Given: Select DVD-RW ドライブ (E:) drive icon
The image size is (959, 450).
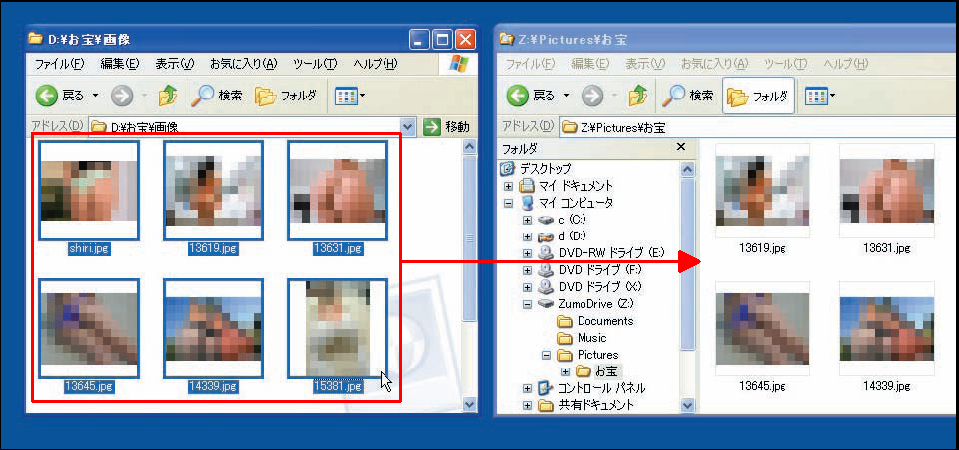Looking at the screenshot, I should [x=546, y=253].
